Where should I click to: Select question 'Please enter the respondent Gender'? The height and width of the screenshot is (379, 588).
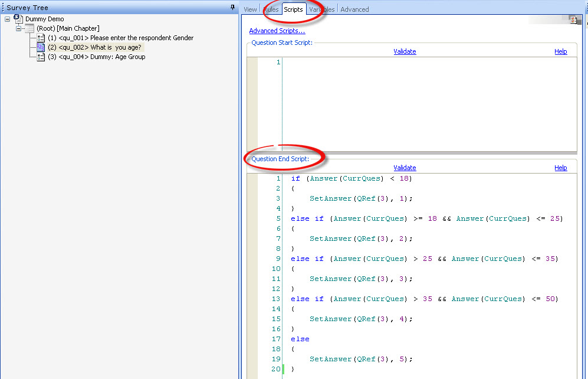click(120, 38)
